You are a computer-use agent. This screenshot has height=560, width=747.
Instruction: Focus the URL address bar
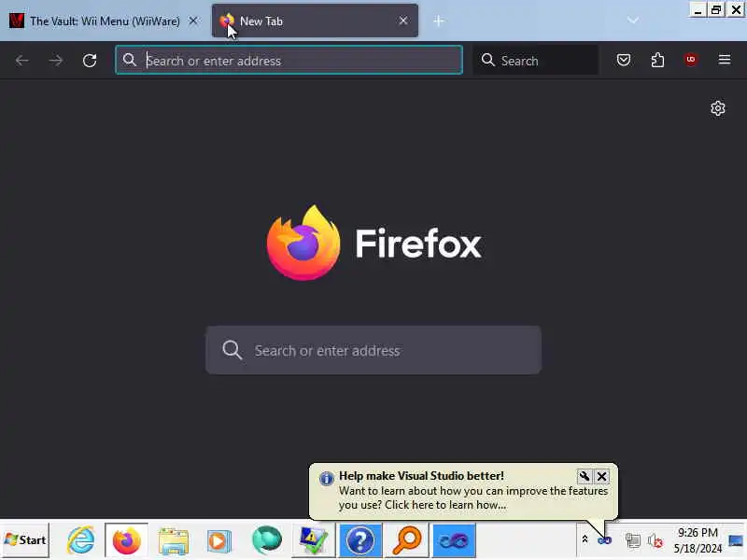pos(289,60)
